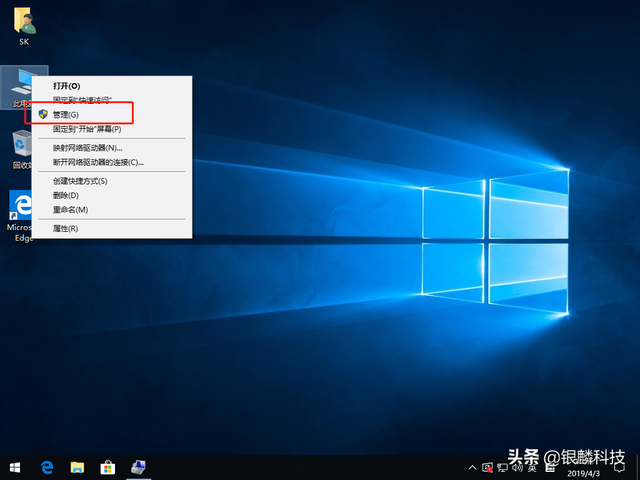Image resolution: width=640 pixels, height=480 pixels.
Task: Choose 固定到"开始"屏幕(P) menu entry
Action: pyautogui.click(x=111, y=129)
